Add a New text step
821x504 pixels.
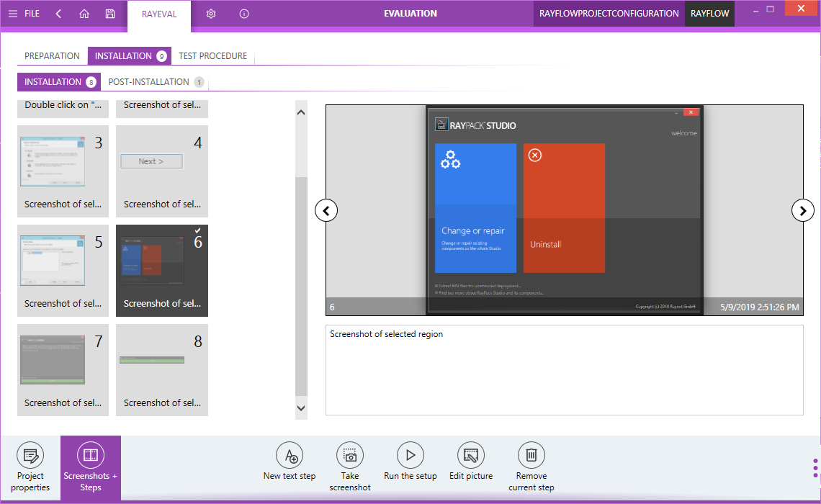point(290,462)
